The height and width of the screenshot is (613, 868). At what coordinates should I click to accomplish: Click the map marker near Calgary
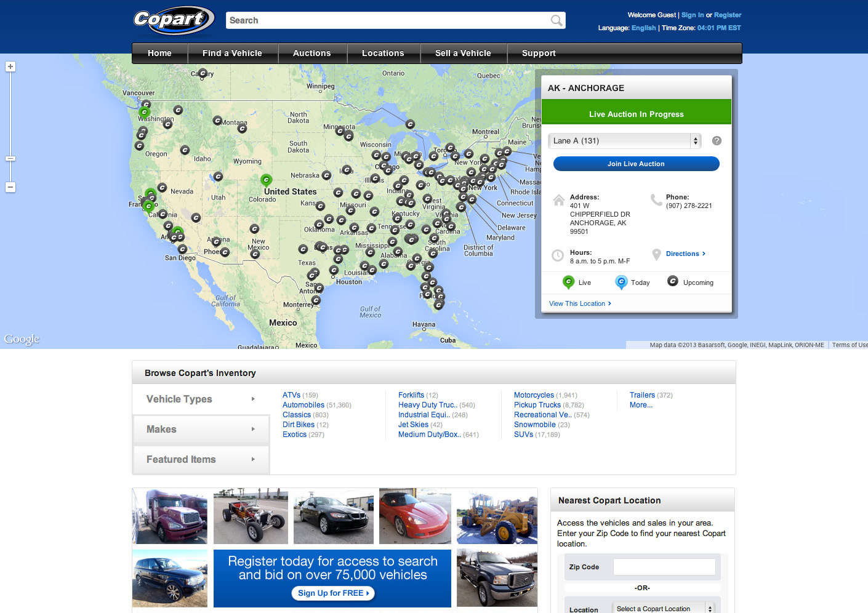[203, 73]
